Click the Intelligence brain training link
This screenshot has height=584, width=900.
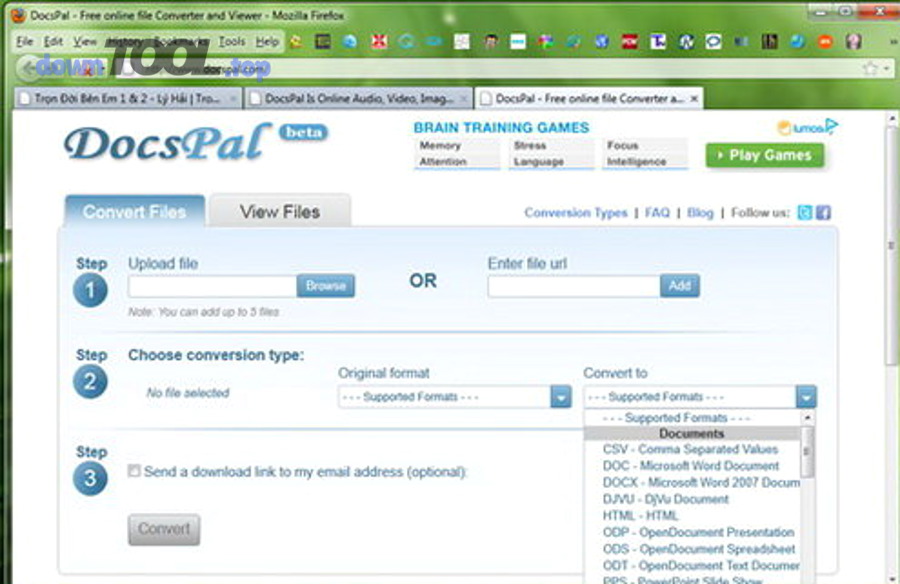pos(637,161)
